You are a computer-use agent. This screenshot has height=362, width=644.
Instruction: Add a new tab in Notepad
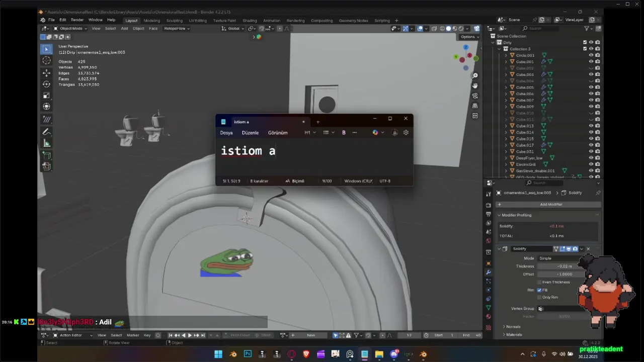tap(317, 122)
